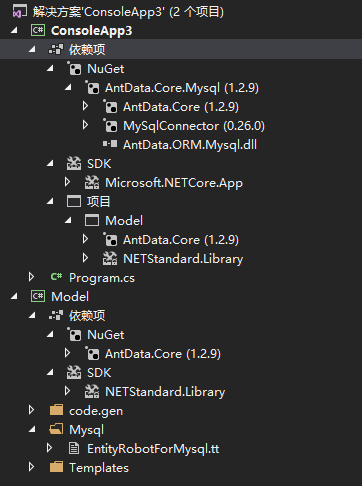This screenshot has width=362, height=486.
Task: Select the Templates folder name
Action: coord(99,468)
